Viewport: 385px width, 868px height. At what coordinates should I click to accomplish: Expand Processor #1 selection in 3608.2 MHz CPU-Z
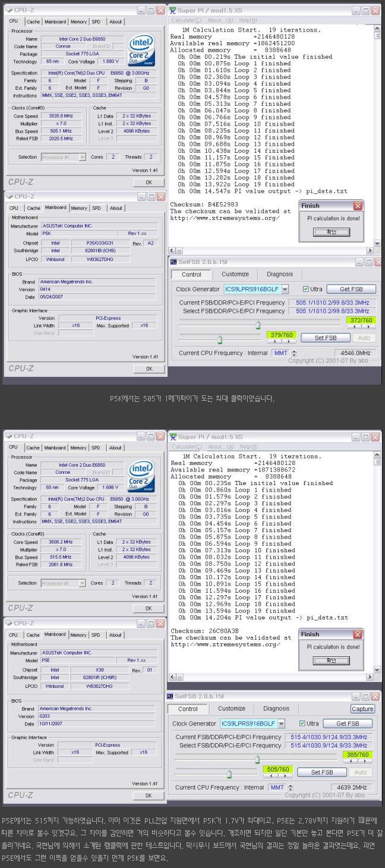point(81,583)
